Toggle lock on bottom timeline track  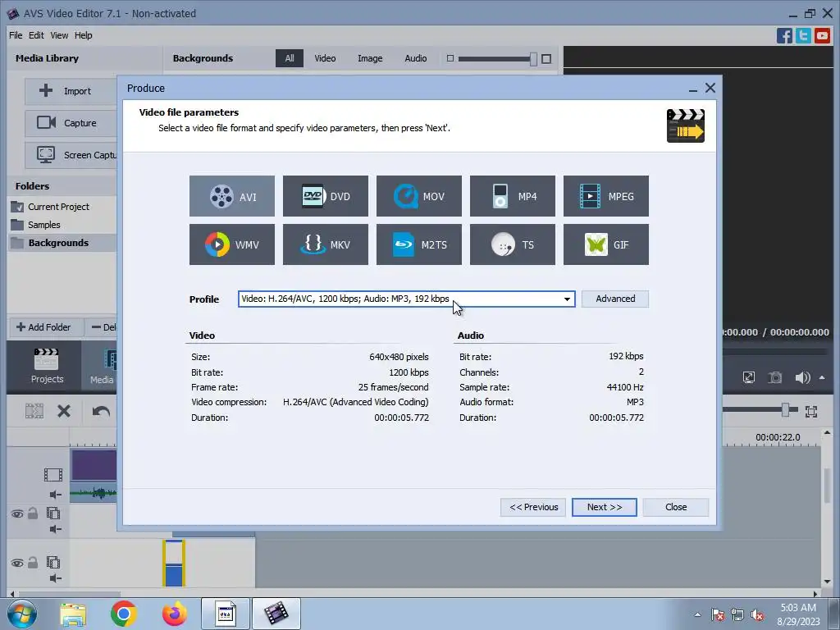click(33, 563)
